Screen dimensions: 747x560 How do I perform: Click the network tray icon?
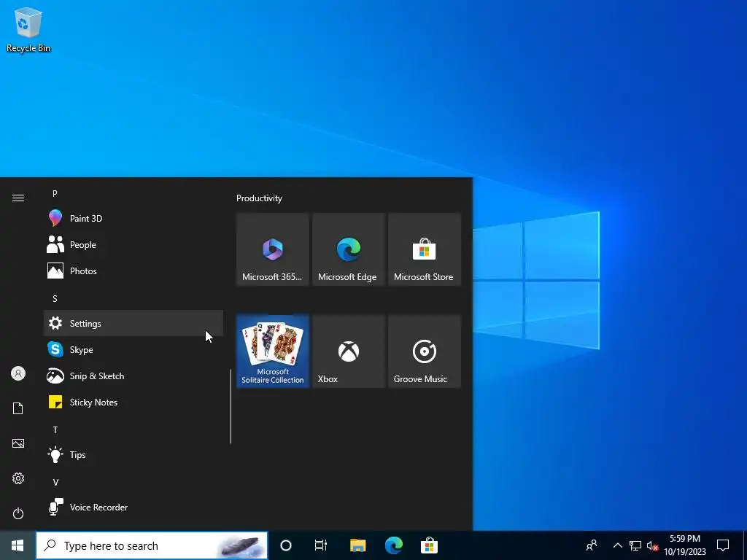pos(635,545)
